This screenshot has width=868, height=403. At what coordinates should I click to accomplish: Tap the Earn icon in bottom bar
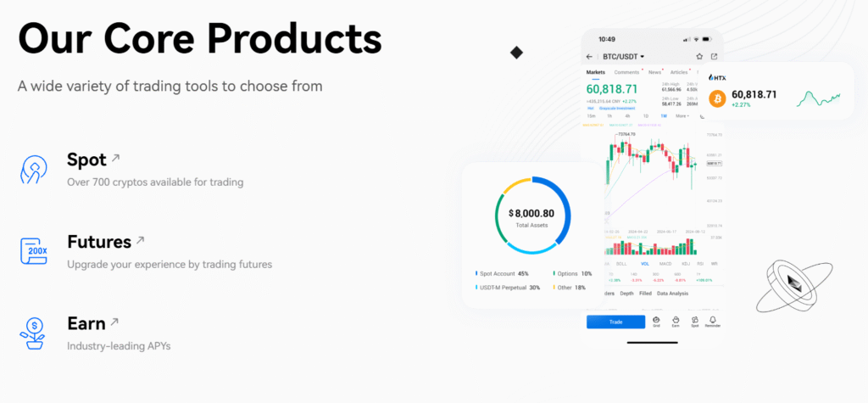pos(676,322)
